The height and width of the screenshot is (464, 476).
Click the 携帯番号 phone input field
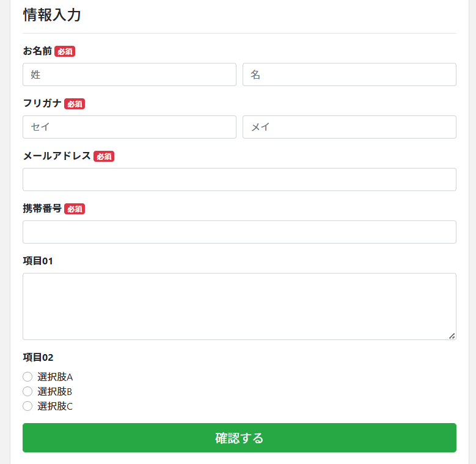click(240, 232)
